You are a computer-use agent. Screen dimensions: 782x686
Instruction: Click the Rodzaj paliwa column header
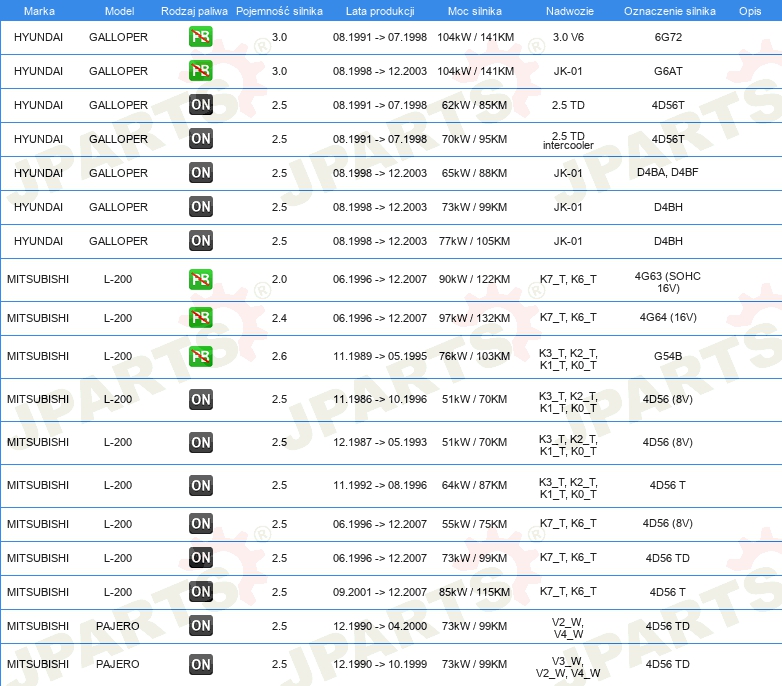(x=194, y=11)
